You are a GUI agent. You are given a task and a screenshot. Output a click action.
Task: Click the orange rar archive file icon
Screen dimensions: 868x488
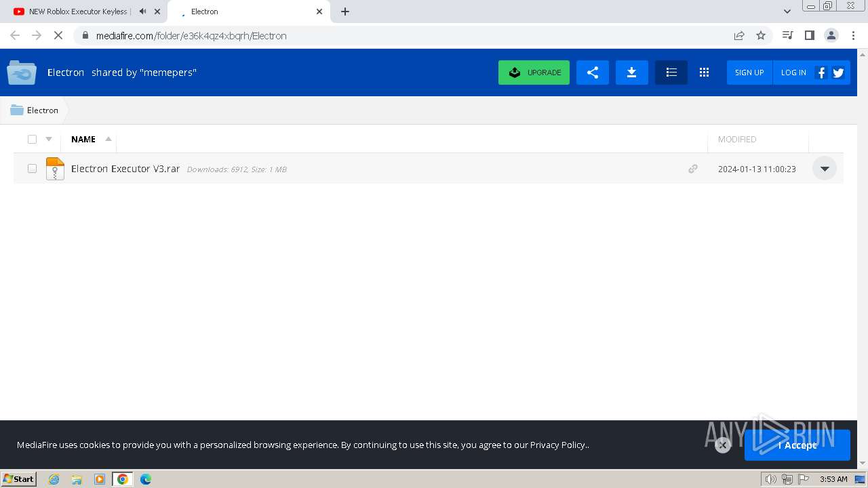(55, 168)
